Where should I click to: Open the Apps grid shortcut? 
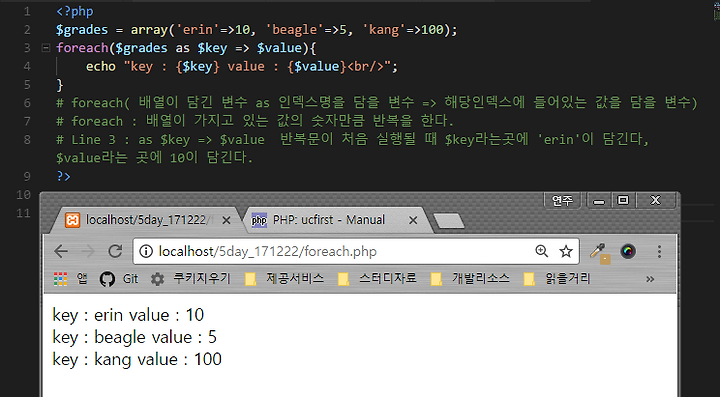pyautogui.click(x=71, y=279)
